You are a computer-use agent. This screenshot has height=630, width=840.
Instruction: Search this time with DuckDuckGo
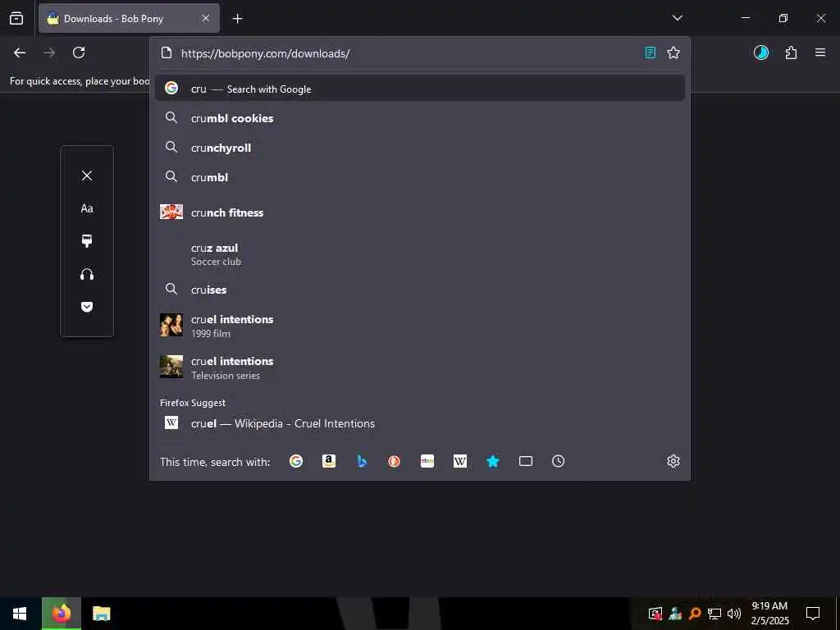tap(395, 461)
